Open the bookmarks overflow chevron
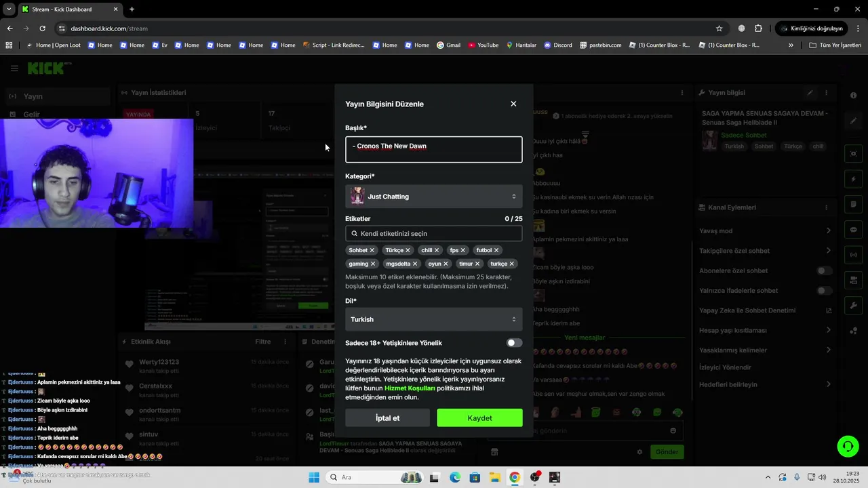 point(791,45)
